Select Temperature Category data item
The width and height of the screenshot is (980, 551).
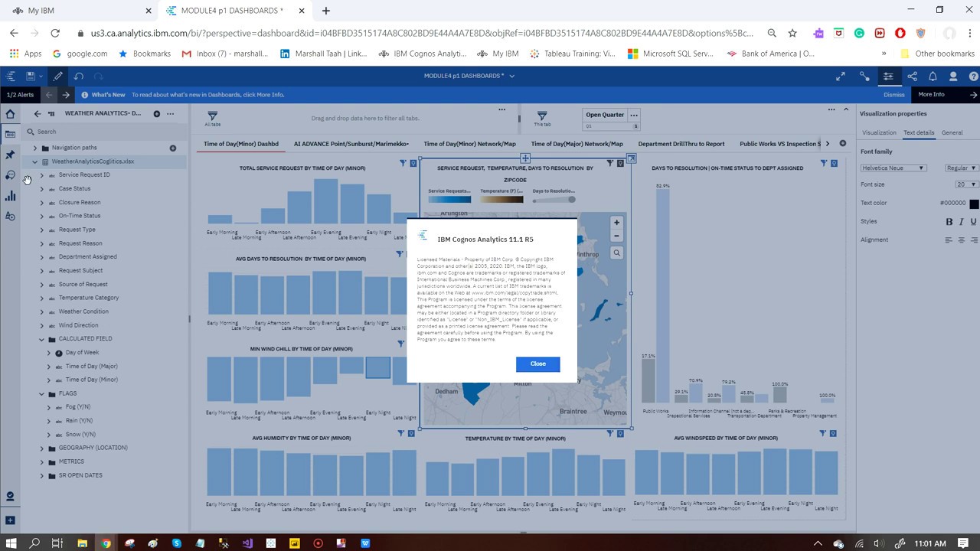tap(89, 298)
